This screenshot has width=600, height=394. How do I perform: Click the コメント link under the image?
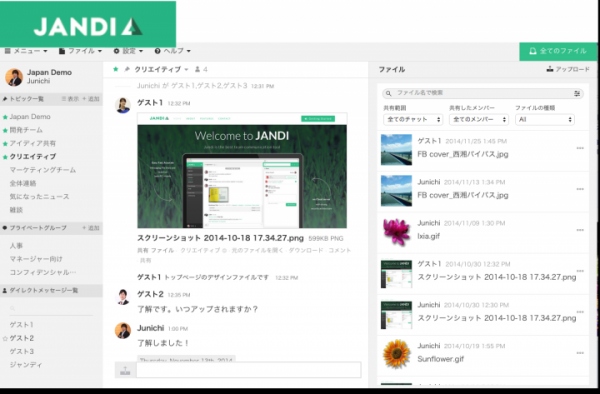339,250
